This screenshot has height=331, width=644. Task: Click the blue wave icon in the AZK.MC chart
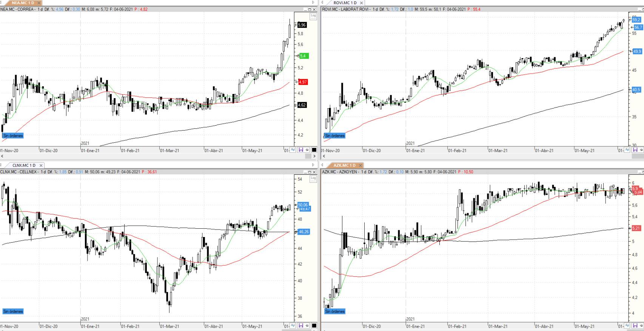[627, 326]
